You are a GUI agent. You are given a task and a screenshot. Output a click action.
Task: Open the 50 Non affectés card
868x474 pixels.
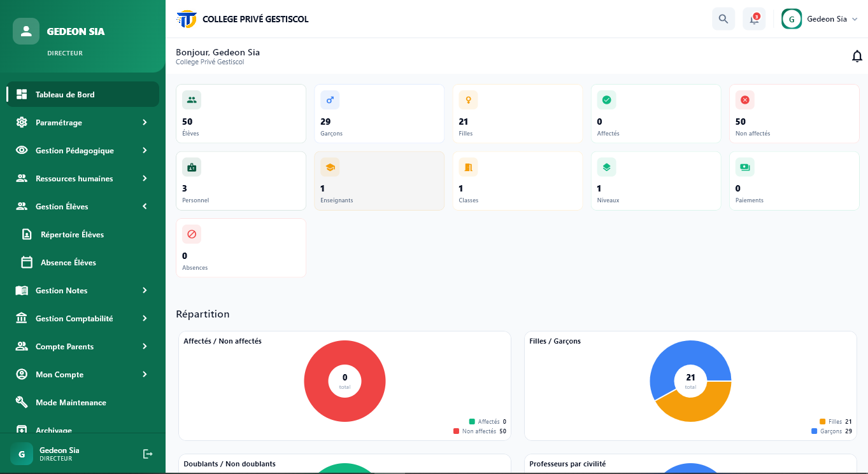(794, 114)
